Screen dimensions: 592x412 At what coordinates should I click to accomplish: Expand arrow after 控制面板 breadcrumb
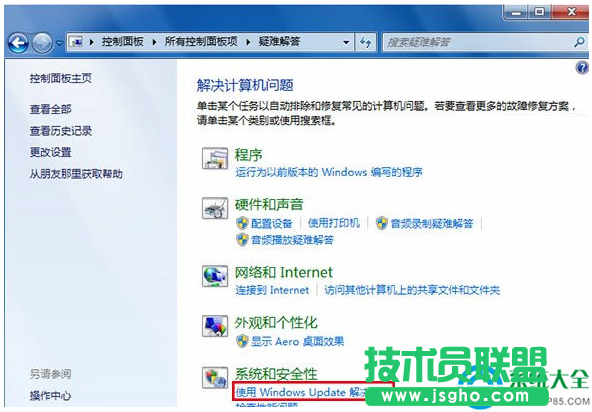[x=154, y=42]
